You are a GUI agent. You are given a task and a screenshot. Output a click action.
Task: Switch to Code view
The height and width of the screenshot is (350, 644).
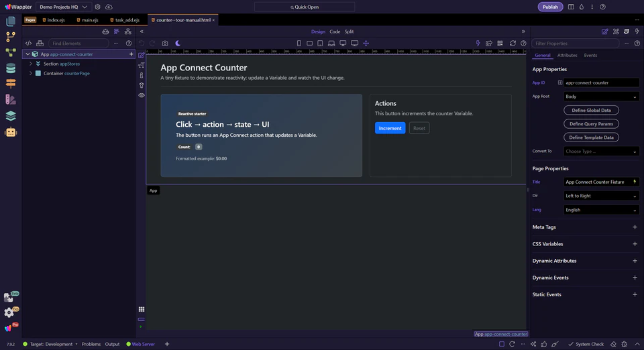(x=335, y=32)
